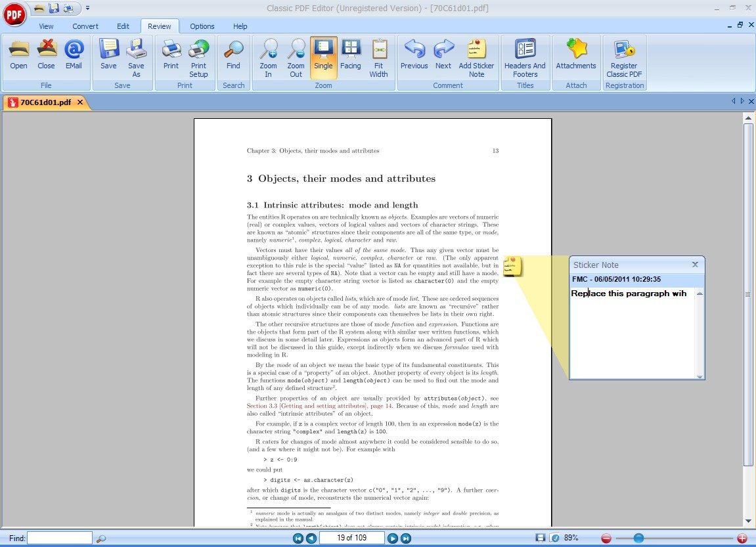Open Print Setup from the ribbon

pos(198,58)
